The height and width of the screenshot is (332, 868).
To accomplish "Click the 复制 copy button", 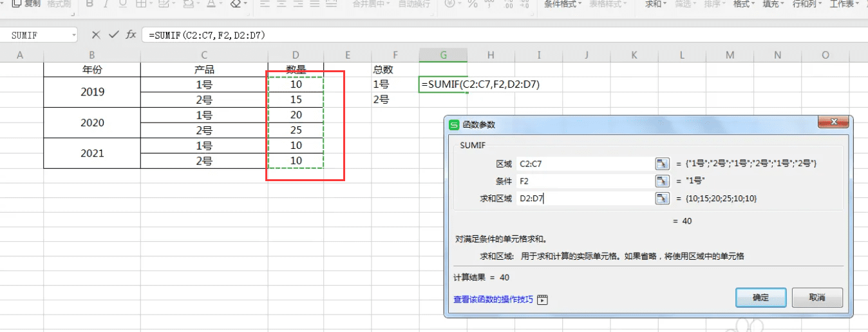I will pos(26,4).
